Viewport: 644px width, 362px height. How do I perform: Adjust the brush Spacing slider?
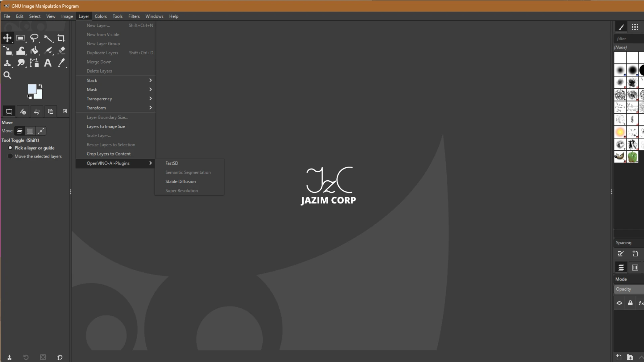click(x=629, y=243)
